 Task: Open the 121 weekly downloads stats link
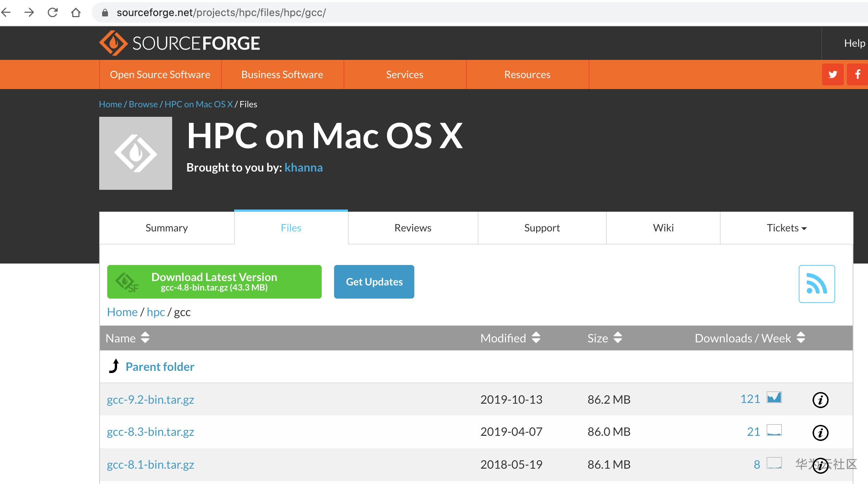(750, 399)
